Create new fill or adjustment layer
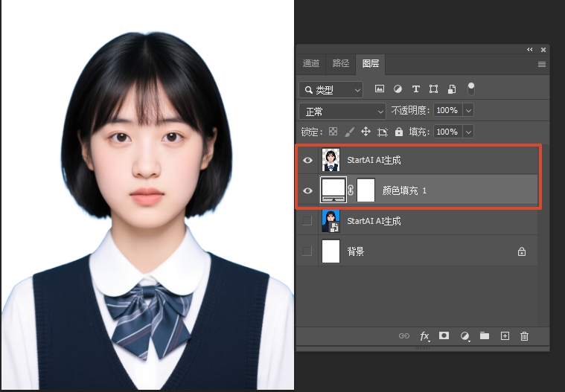The image size is (565, 392). click(465, 336)
